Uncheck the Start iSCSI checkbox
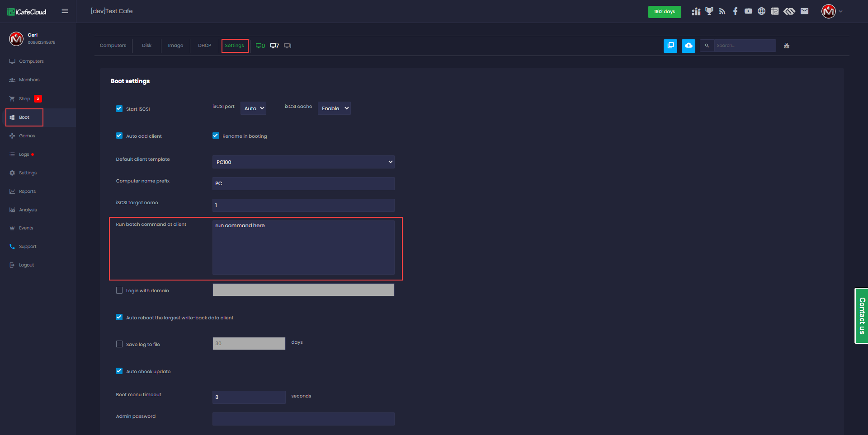 pyautogui.click(x=119, y=108)
